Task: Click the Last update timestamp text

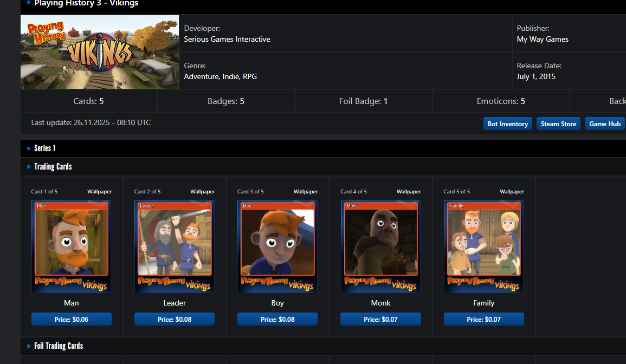Action: coord(91,122)
